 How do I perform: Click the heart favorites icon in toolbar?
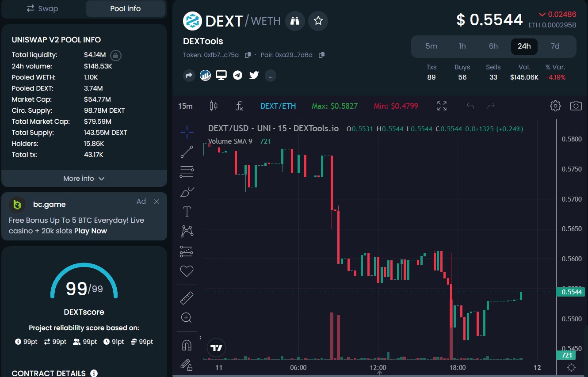tap(187, 271)
